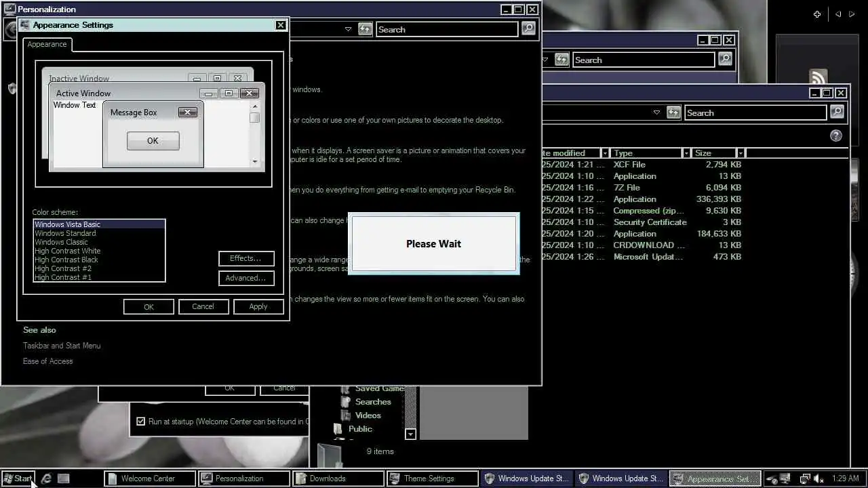Screen dimensions: 868x488
Task: Sort by Type column header
Action: (647, 153)
